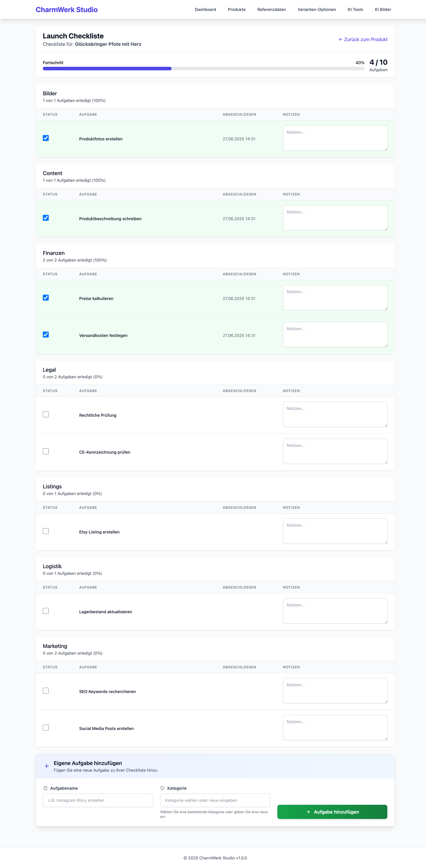Open the Dashboard nav item
This screenshot has width=426, height=868.
point(205,9)
